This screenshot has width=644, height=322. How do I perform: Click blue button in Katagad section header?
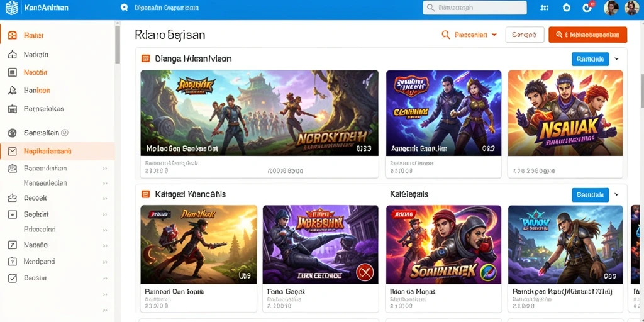[x=590, y=194]
